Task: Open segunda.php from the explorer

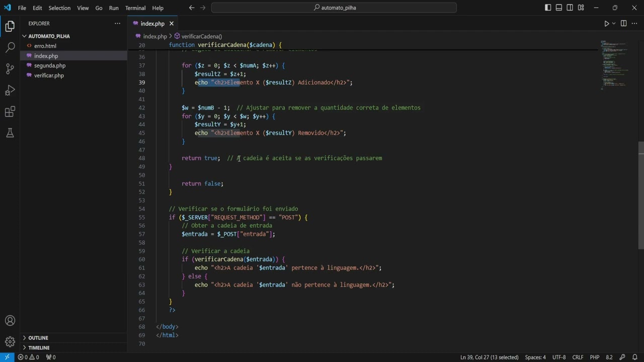Action: pyautogui.click(x=50, y=65)
